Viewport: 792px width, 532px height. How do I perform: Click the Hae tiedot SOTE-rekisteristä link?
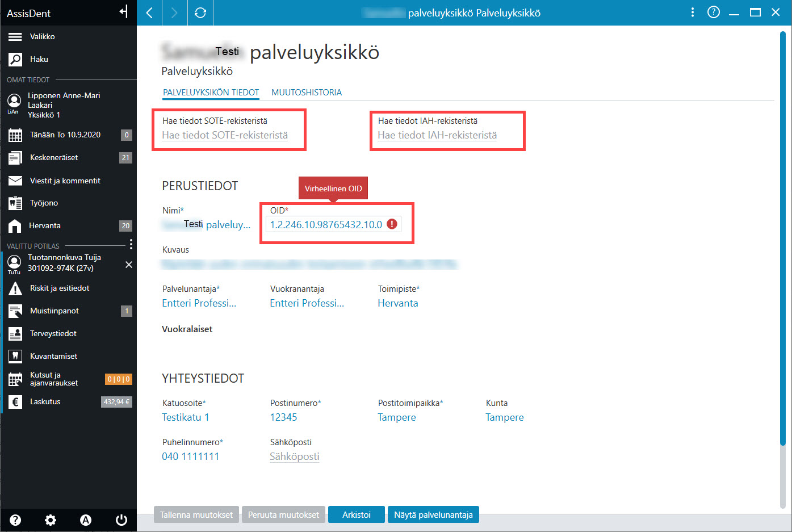pyautogui.click(x=225, y=135)
